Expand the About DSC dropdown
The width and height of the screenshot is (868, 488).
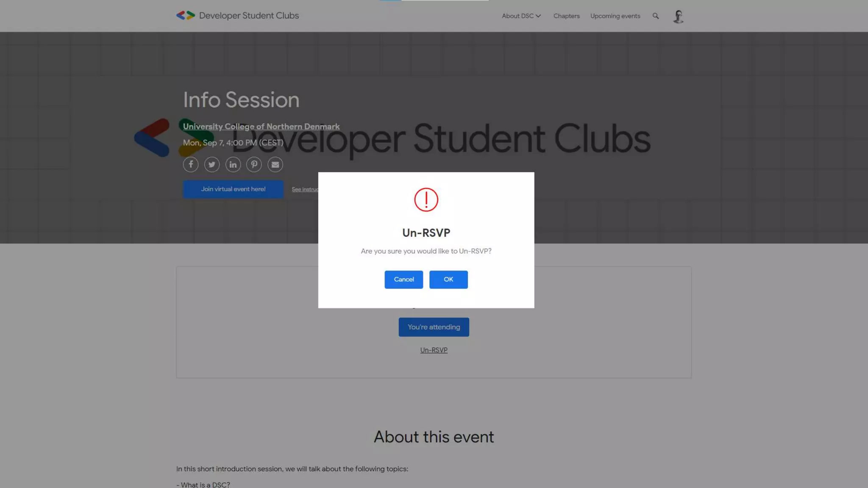(x=521, y=16)
